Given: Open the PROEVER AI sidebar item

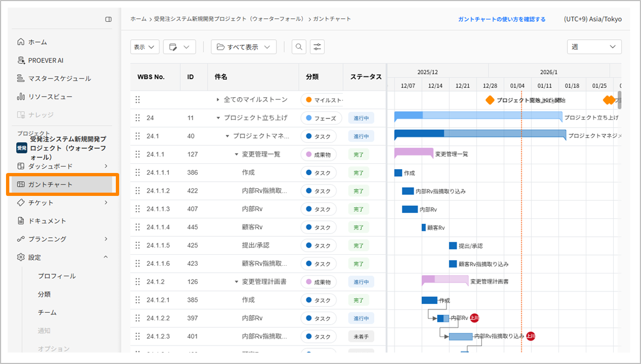Looking at the screenshot, I should click(45, 60).
